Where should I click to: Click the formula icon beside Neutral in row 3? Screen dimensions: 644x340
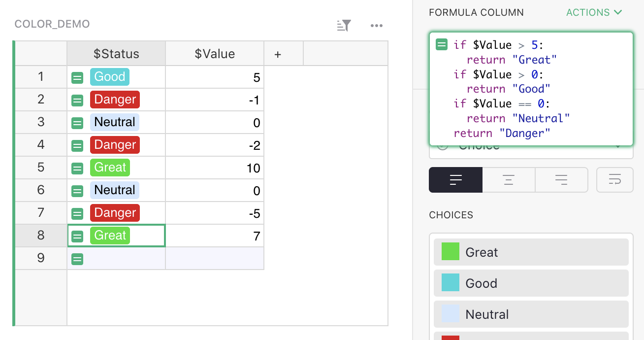point(77,122)
